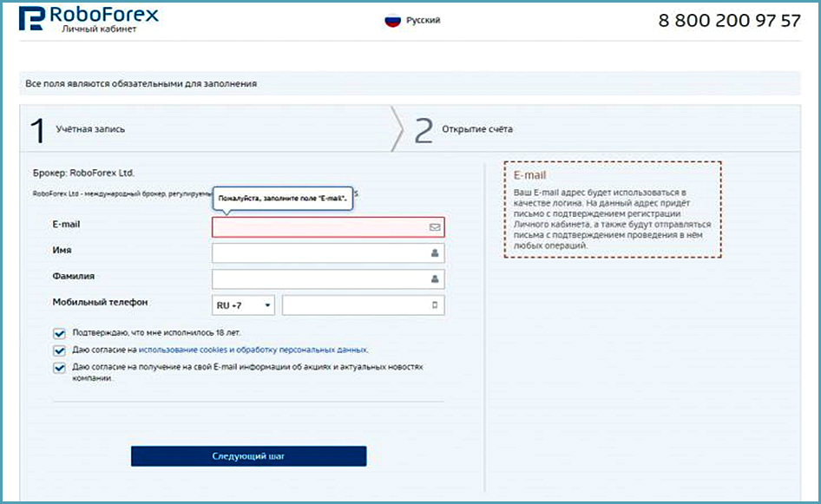
Task: Click the Следующий шаг button
Action: (x=248, y=456)
